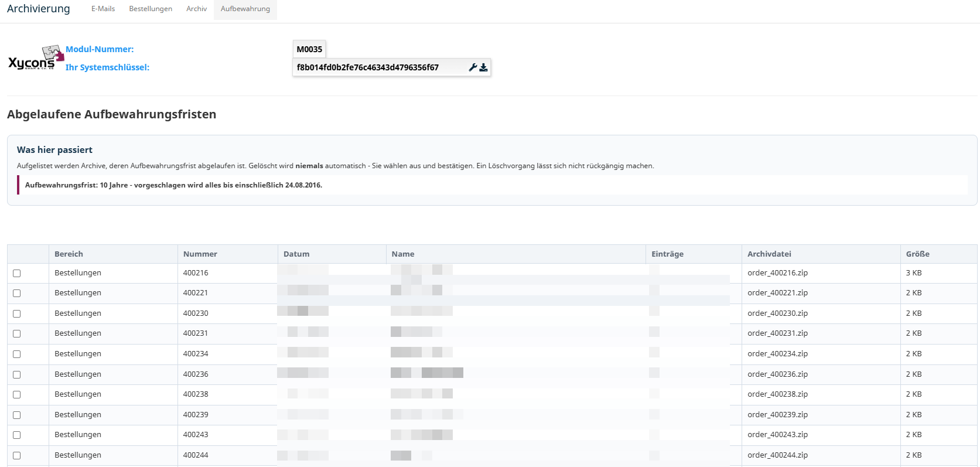The height and width of the screenshot is (467, 980).
Task: Click the Nummer column header
Action: pyautogui.click(x=200, y=254)
